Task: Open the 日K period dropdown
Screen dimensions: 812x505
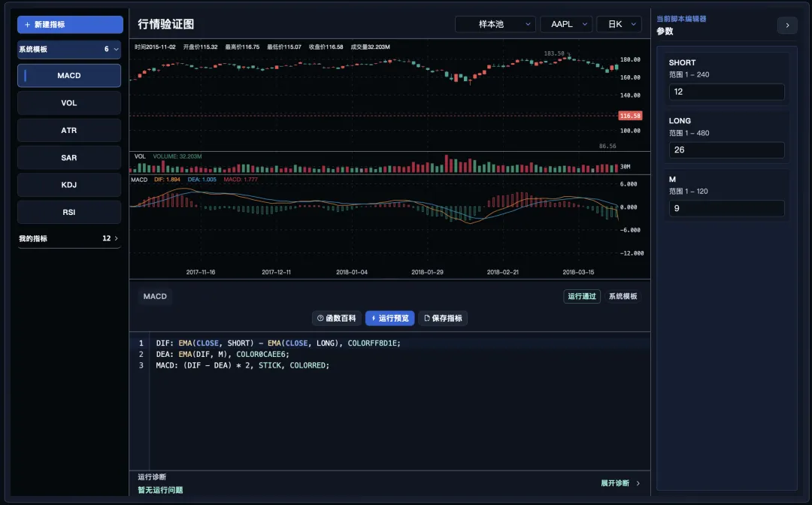Action: coord(619,24)
